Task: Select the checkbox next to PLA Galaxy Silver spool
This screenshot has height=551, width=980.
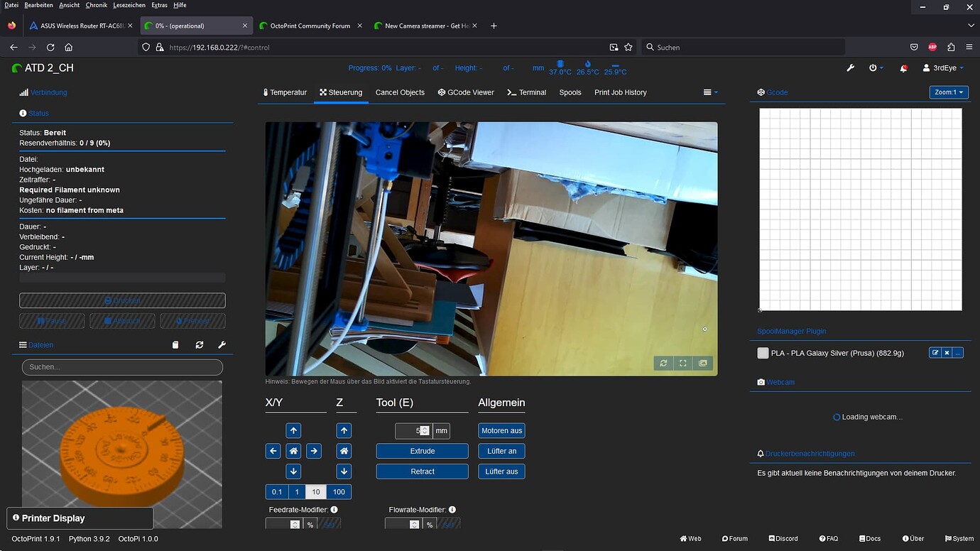Action: (763, 352)
